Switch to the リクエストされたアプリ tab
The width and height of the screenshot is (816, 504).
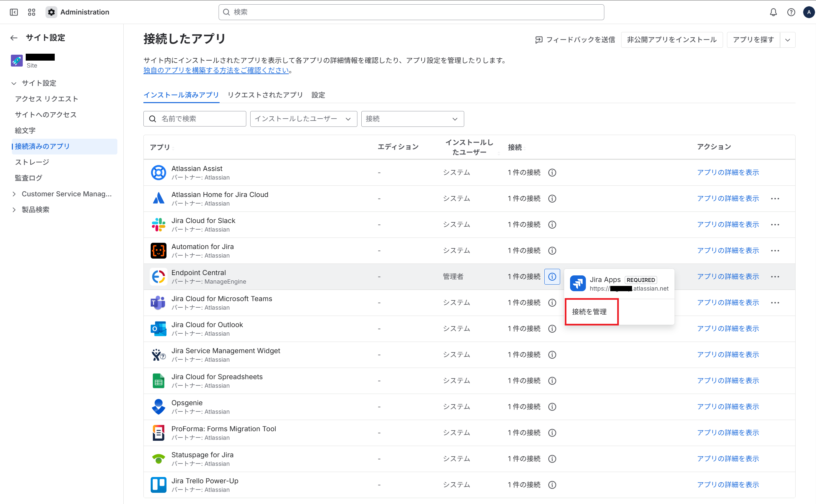(x=265, y=95)
